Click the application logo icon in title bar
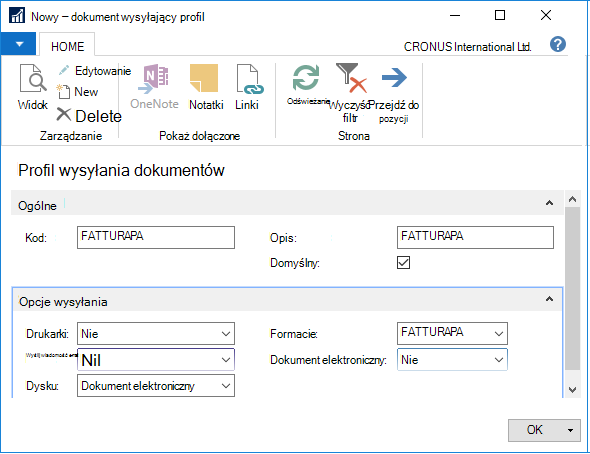The image size is (590, 454). tap(17, 16)
